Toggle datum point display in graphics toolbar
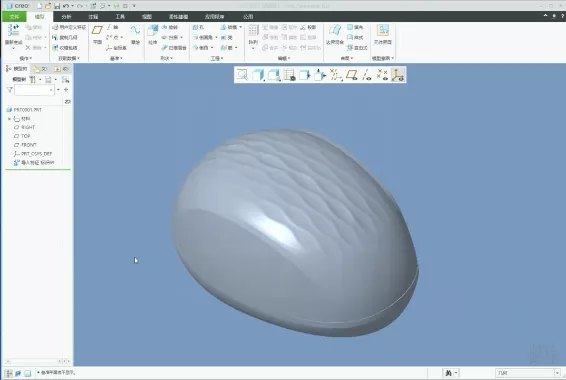 (382, 75)
